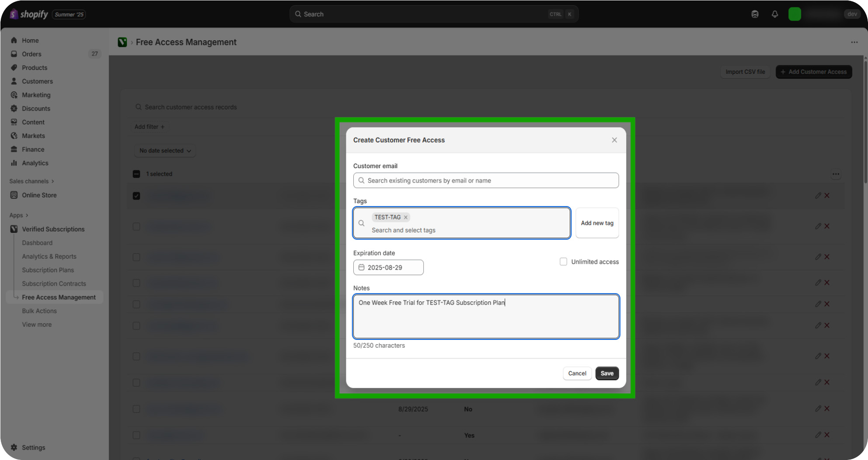Click the Verified Subscriptions icon in the breadcrumb
Image resolution: width=868 pixels, height=460 pixels.
coord(122,42)
